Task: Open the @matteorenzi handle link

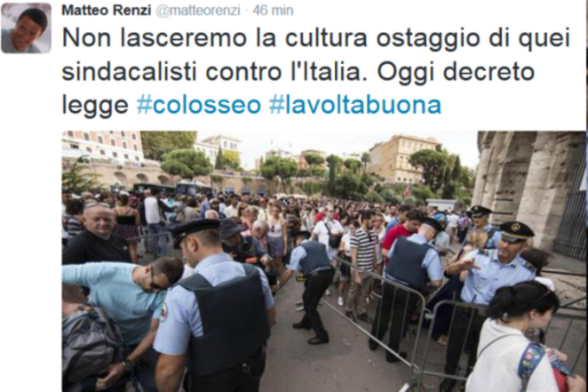Action: click(197, 11)
